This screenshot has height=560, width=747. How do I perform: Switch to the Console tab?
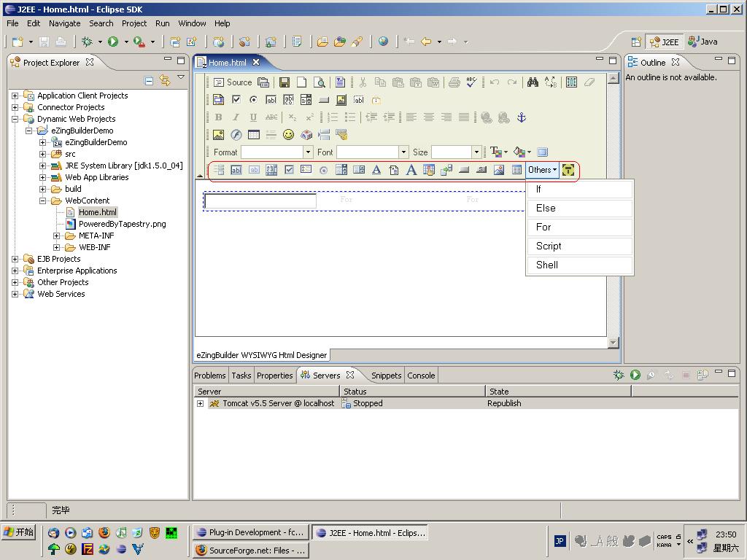coord(421,376)
